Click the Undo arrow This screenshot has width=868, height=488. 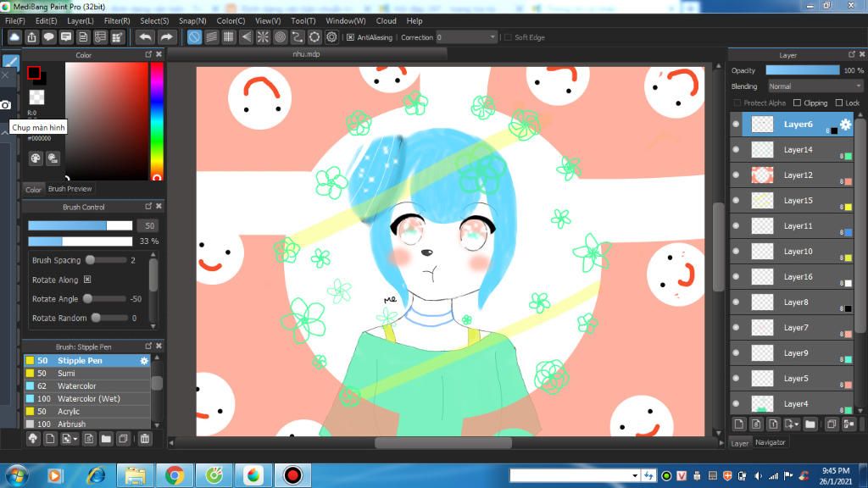pos(145,37)
